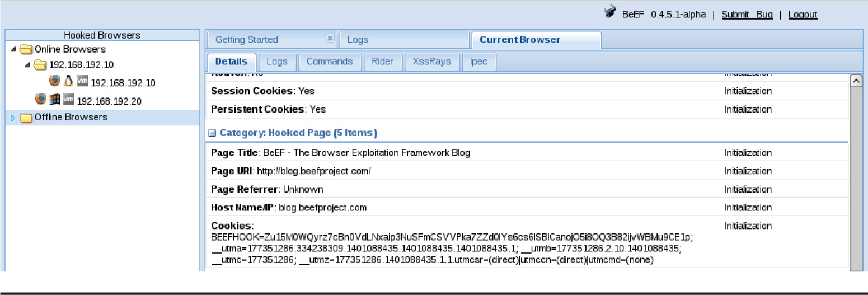The width and height of the screenshot is (868, 295).
Task: Click the Logout link
Action: coord(803,15)
